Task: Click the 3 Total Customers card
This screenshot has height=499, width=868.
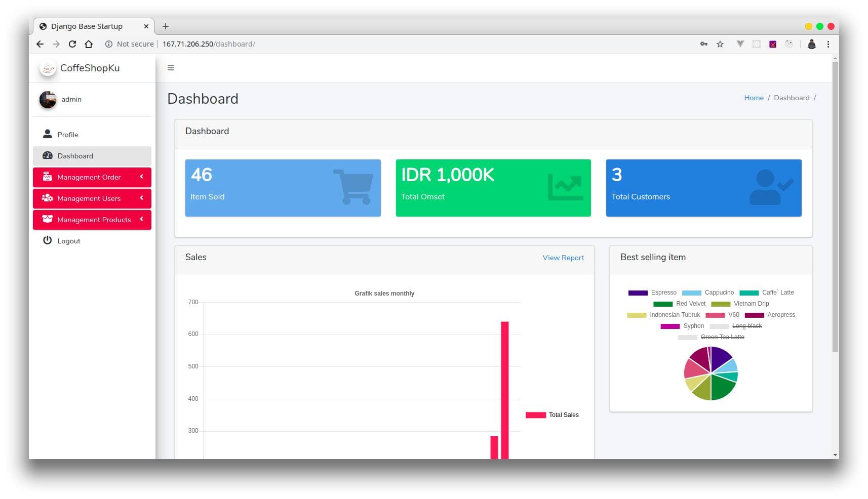Action: tap(704, 188)
